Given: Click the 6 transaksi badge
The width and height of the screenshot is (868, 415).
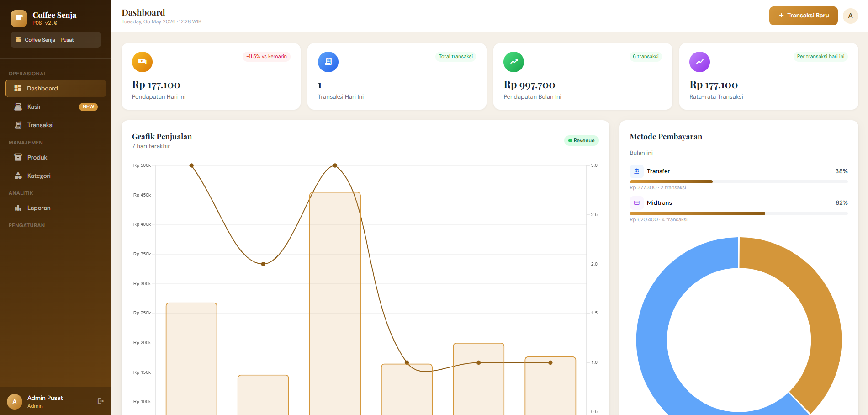Looking at the screenshot, I should point(646,56).
